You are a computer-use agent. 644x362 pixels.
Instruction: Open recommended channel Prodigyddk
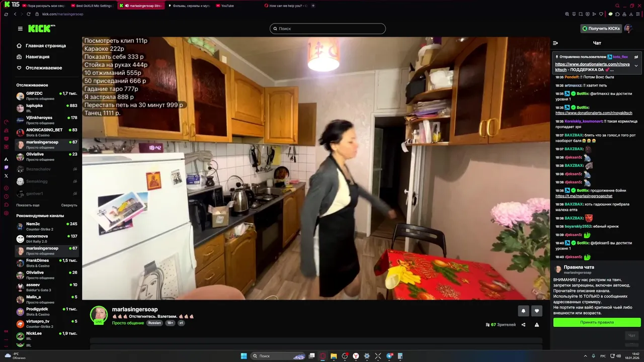point(46,311)
